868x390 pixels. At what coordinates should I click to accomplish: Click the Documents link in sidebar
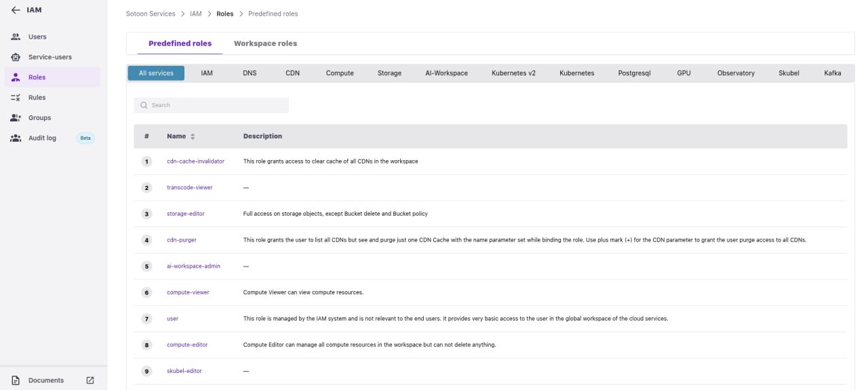point(46,381)
